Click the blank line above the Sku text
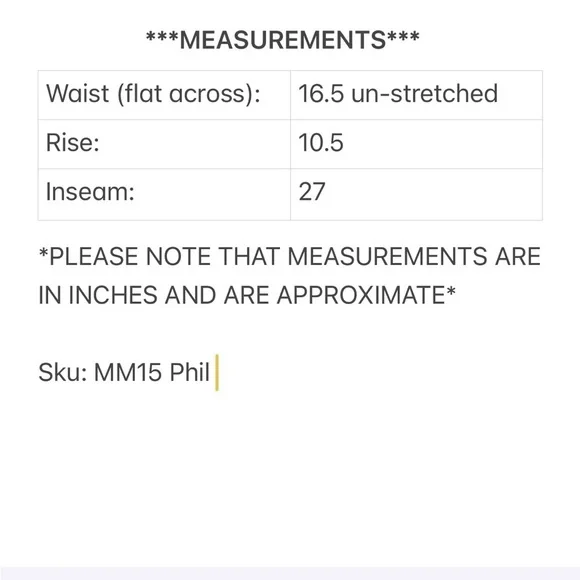Viewport: 580px width, 580px height. click(290, 334)
